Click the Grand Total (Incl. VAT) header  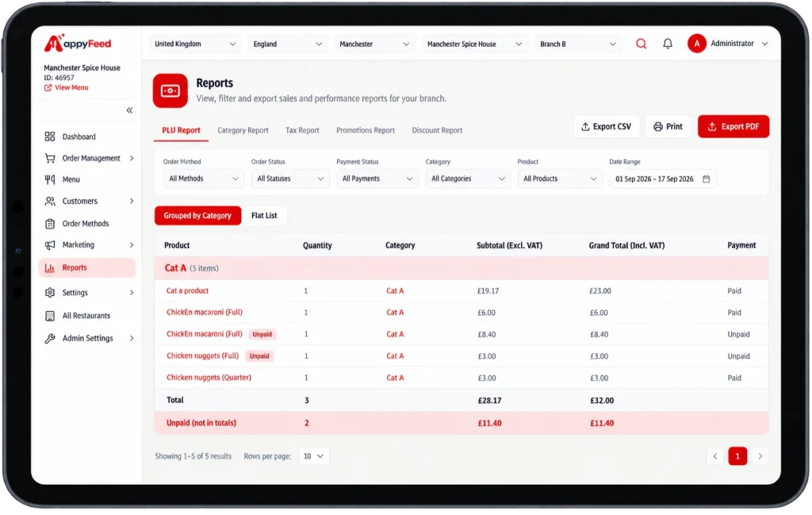click(x=626, y=245)
